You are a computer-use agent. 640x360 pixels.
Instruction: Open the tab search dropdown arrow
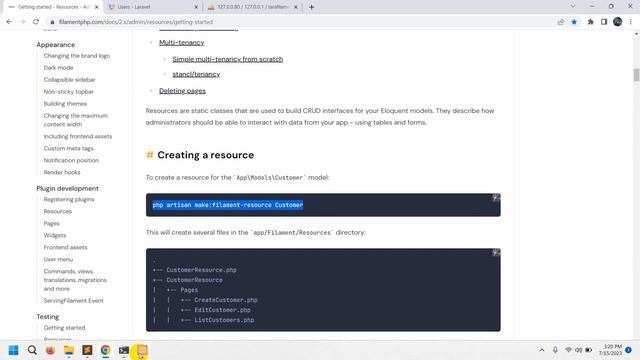[573, 7]
